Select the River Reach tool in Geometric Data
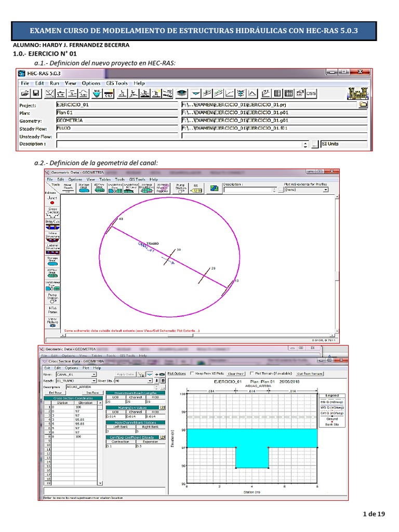 pyautogui.click(x=68, y=188)
